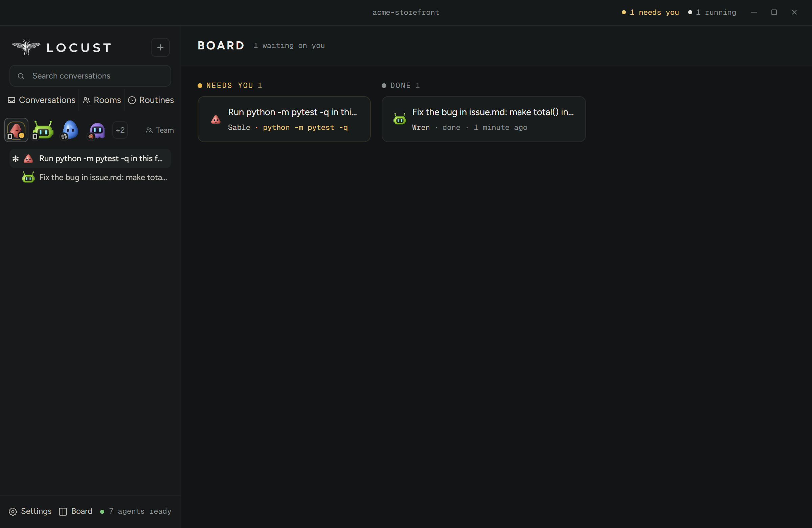This screenshot has width=812, height=528.
Task: Open the Sable pytest card in Needs You
Action: 284,119
